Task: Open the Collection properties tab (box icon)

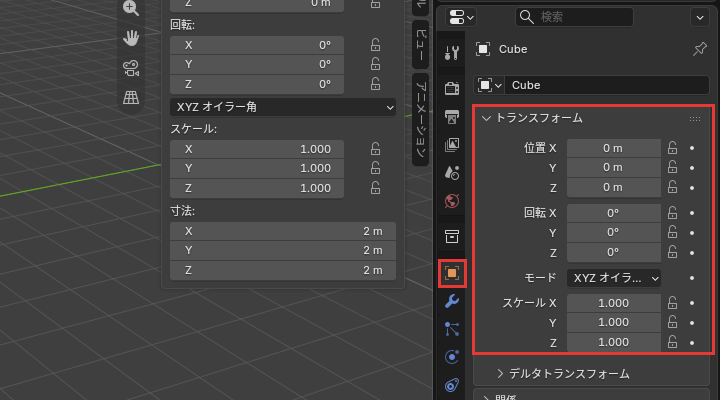Action: 452,237
